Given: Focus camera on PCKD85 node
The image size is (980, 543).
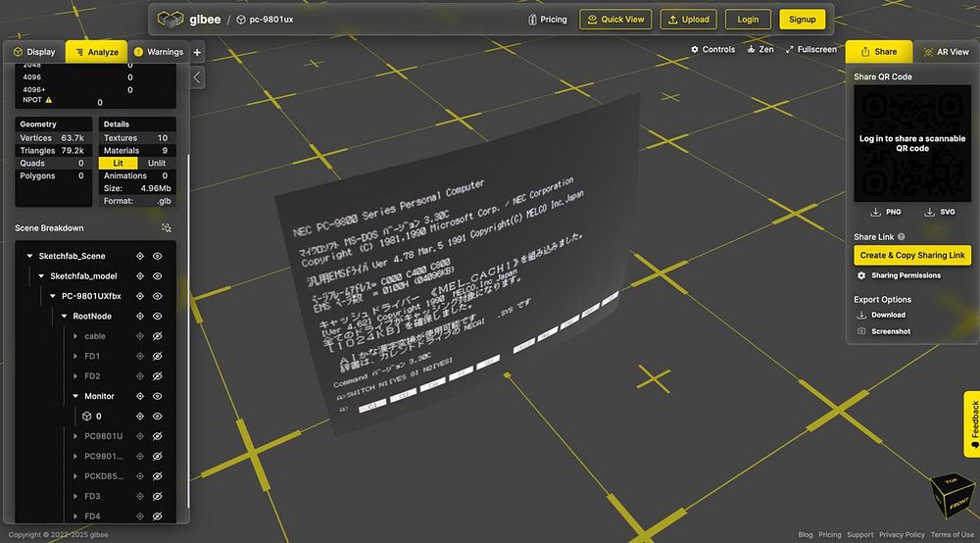Looking at the screenshot, I should [140, 476].
